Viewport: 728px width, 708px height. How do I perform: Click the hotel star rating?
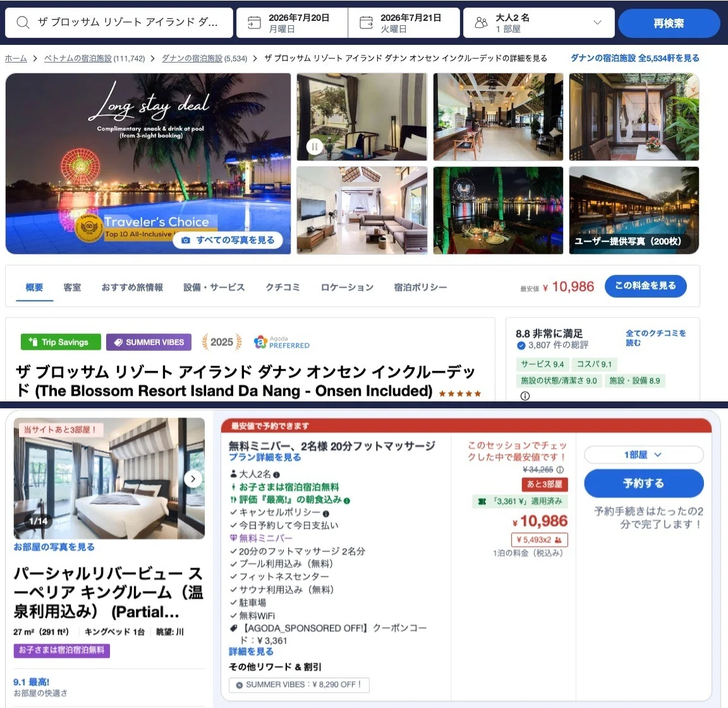pos(459,393)
